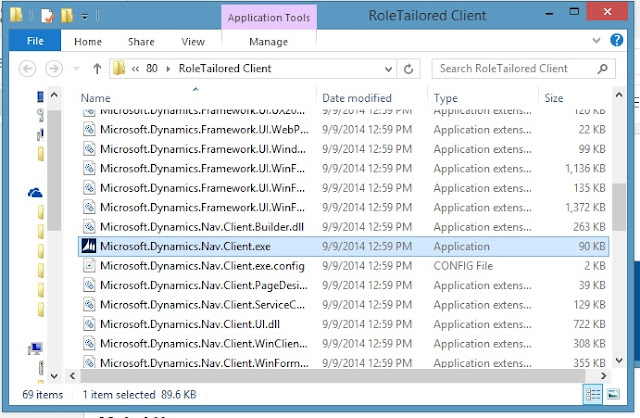This screenshot has width=640, height=418.
Task: Select the 1,136 KB size cell
Action: click(585, 169)
